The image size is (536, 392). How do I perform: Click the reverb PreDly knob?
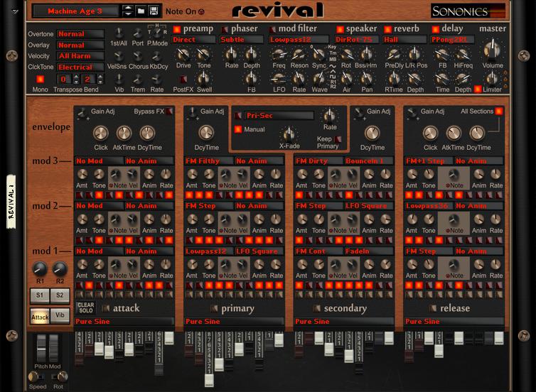point(394,54)
